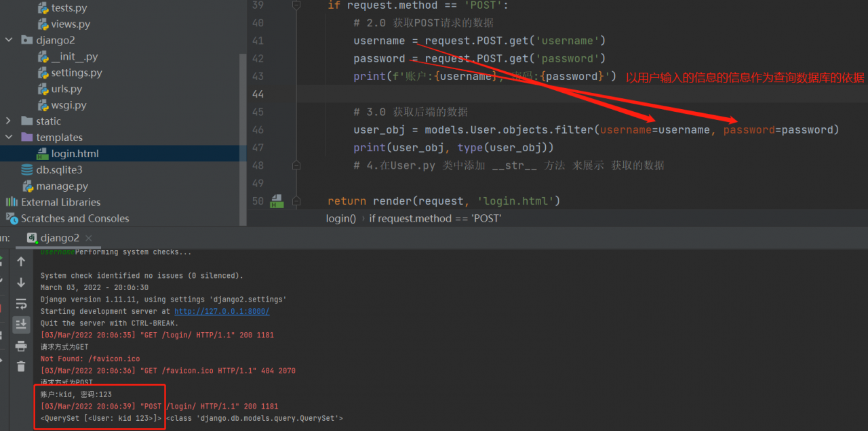
Task: Click the print(user_obj, type(user_obj)) line
Action: (454, 147)
